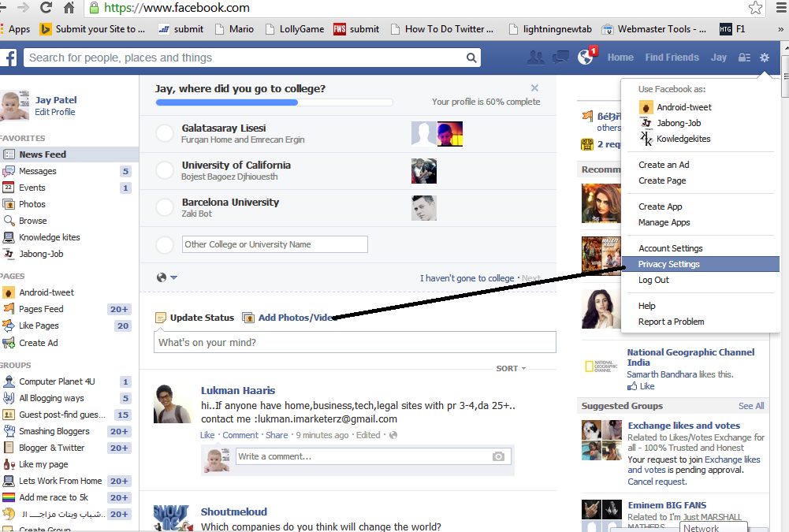Open the Privacy Shortcuts lock icon
Image resolution: width=789 pixels, height=532 pixels.
pyautogui.click(x=743, y=57)
